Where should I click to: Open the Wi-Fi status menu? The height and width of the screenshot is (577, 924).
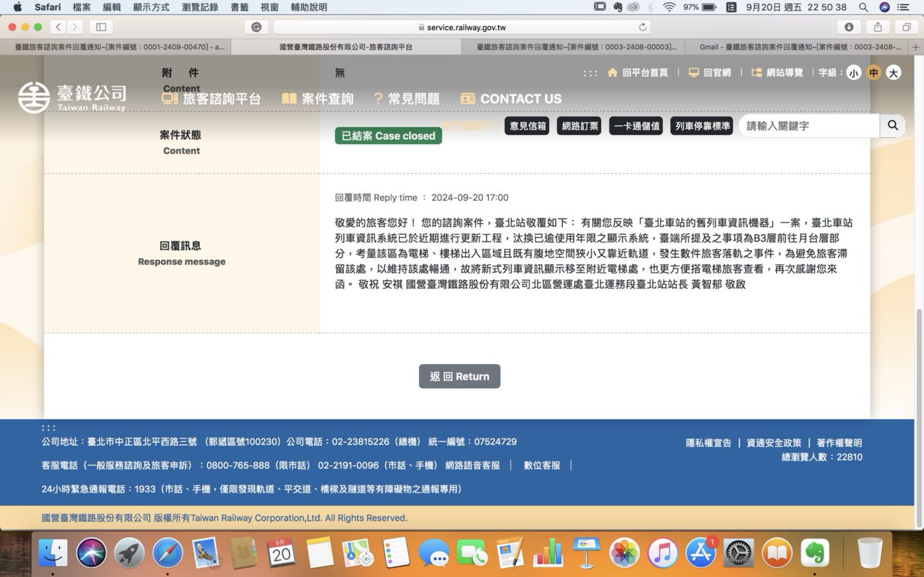click(x=669, y=7)
